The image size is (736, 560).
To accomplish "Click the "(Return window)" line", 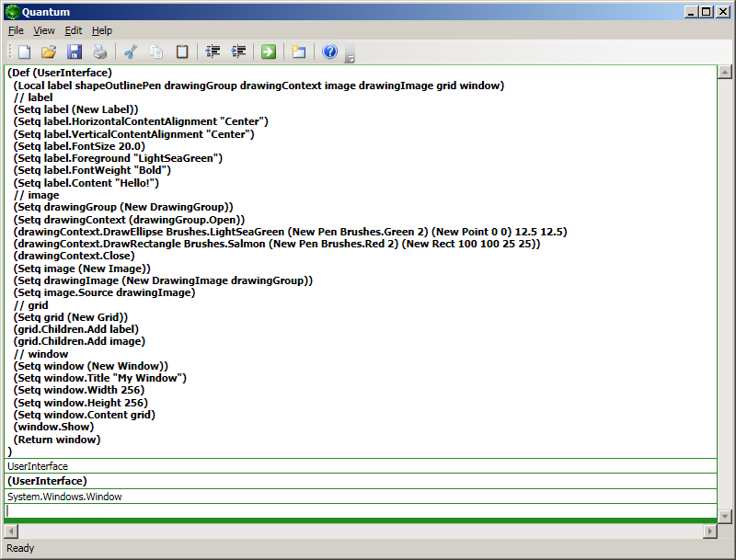I will coord(57,440).
